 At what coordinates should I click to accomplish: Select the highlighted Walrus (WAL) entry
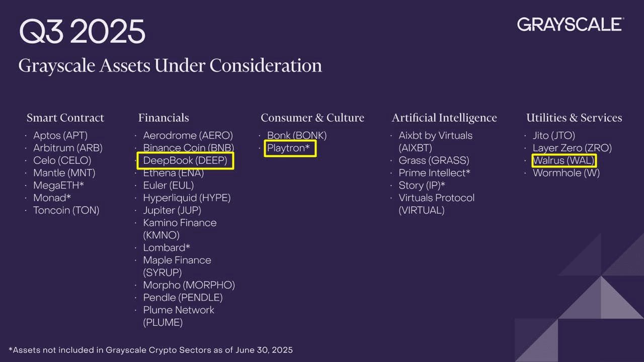[565, 161]
